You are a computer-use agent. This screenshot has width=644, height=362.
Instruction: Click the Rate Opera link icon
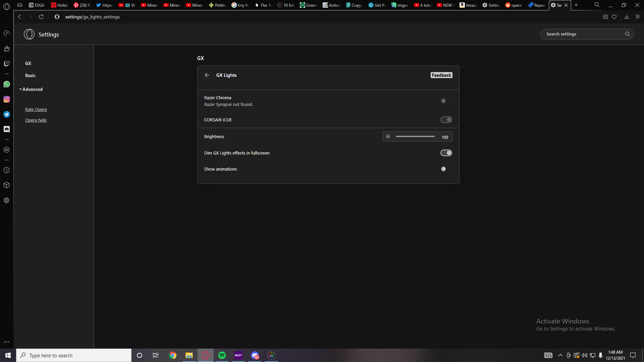pyautogui.click(x=36, y=109)
